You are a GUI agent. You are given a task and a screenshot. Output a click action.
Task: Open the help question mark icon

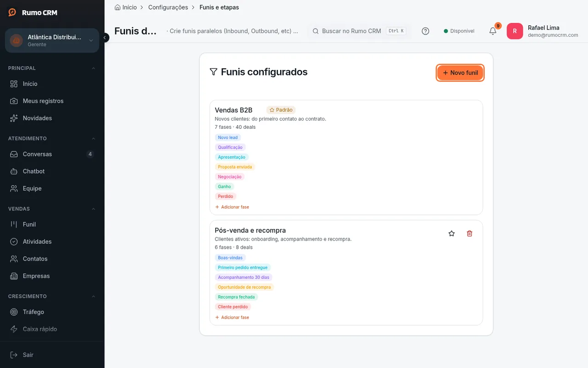[425, 31]
